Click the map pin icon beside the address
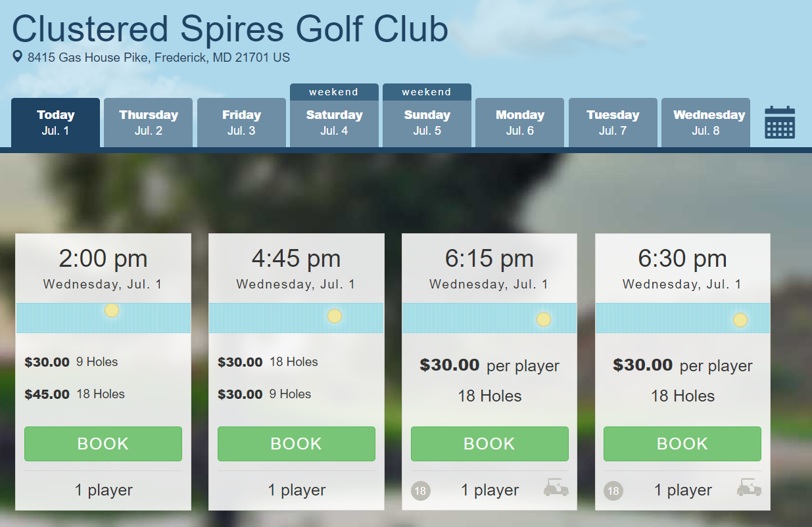This screenshot has height=527, width=812. coord(18,57)
